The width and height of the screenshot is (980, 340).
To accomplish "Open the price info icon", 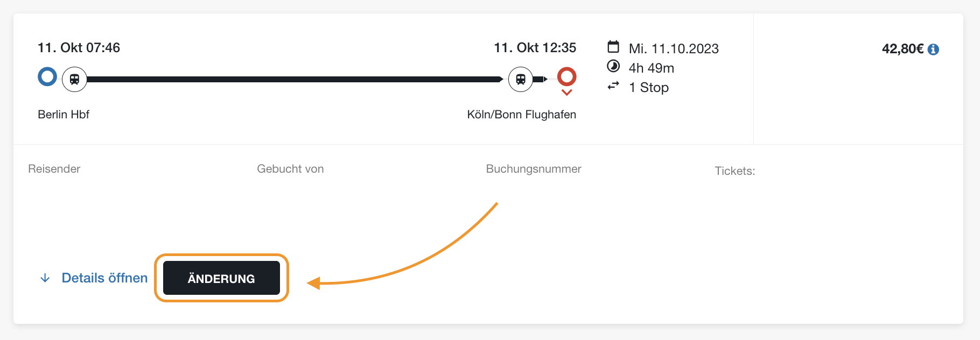I will [x=934, y=49].
